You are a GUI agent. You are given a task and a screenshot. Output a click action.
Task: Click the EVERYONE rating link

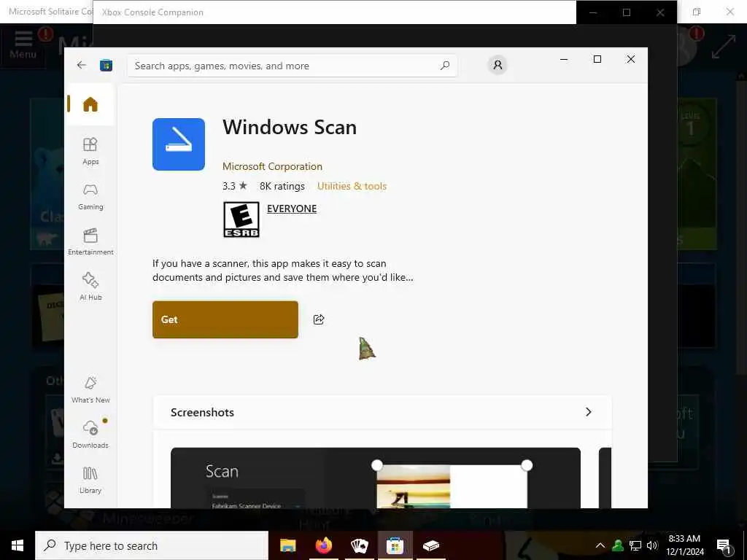point(292,209)
